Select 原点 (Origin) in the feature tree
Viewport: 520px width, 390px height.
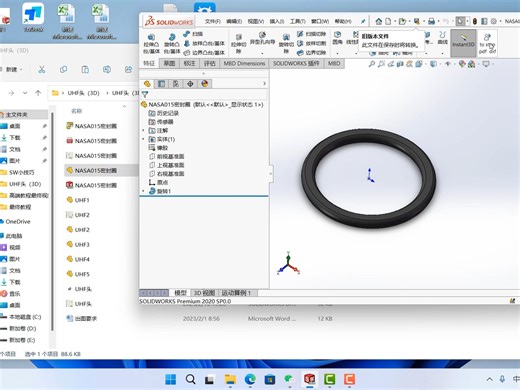(x=158, y=182)
